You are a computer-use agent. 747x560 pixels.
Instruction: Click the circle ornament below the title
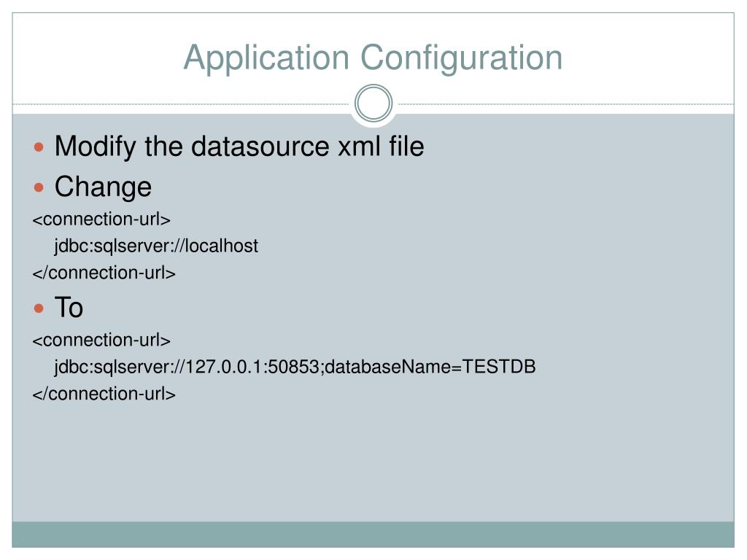click(x=373, y=104)
